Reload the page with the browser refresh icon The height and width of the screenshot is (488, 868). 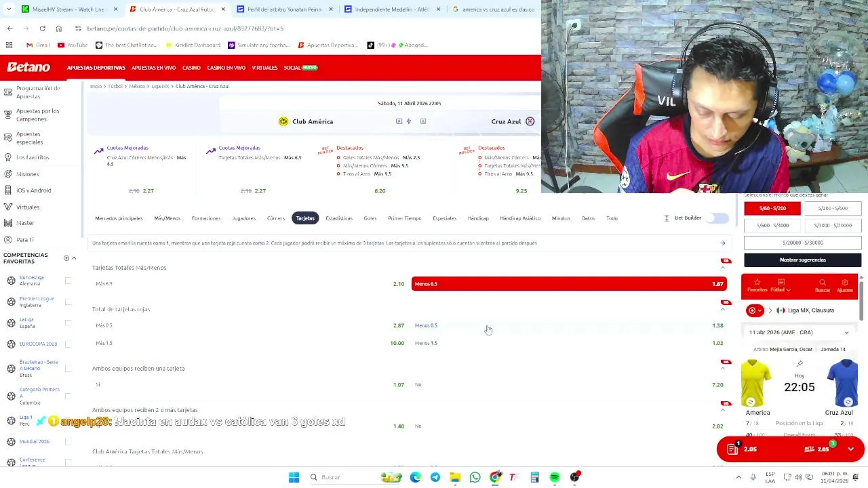click(x=42, y=28)
